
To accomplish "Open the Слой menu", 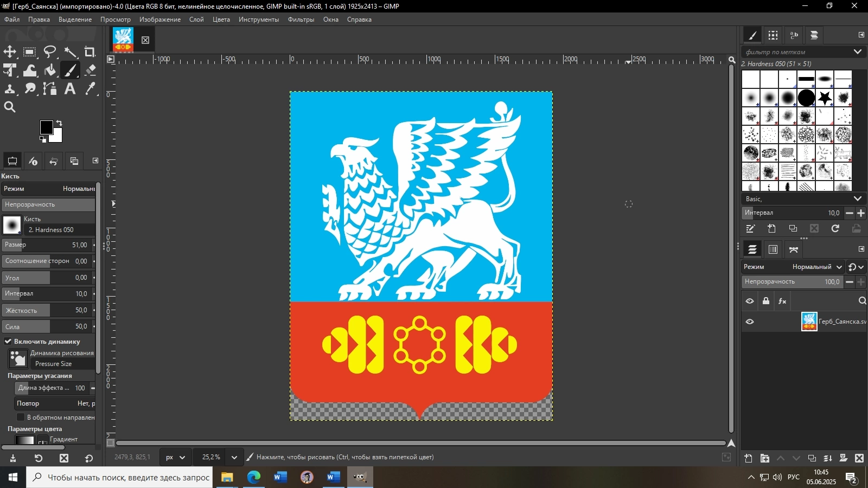I will tap(196, 20).
